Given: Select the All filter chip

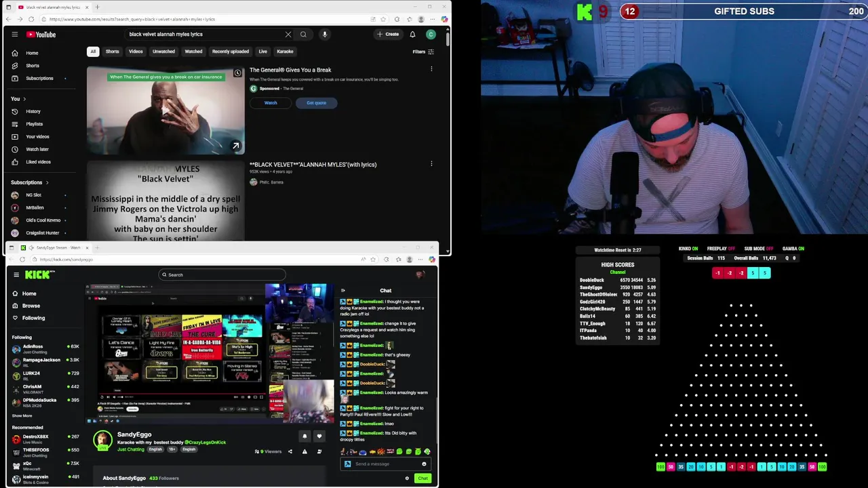Looking at the screenshot, I should click(x=93, y=52).
